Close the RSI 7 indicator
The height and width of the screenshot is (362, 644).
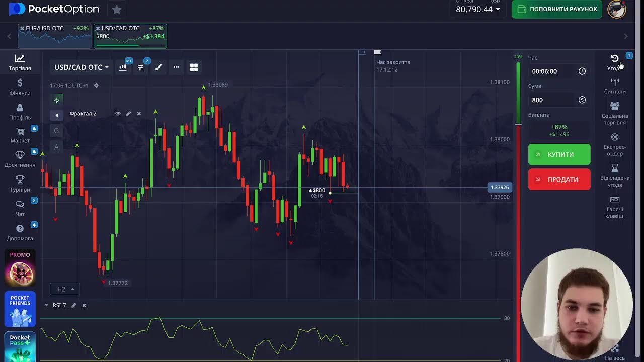84,305
